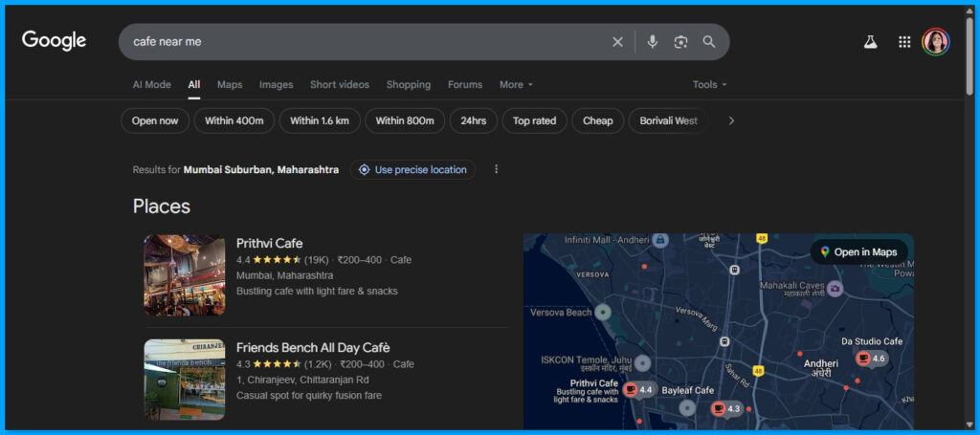
Task: Click the Friends Bench cafe photo thumbnail
Action: pyautogui.click(x=185, y=380)
